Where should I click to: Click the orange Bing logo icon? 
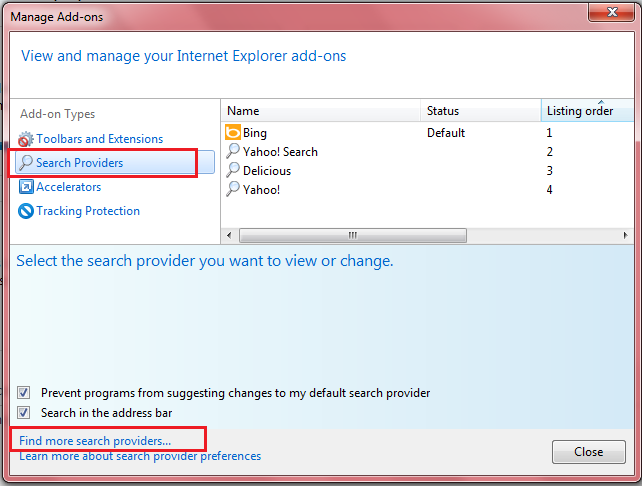pyautogui.click(x=233, y=133)
